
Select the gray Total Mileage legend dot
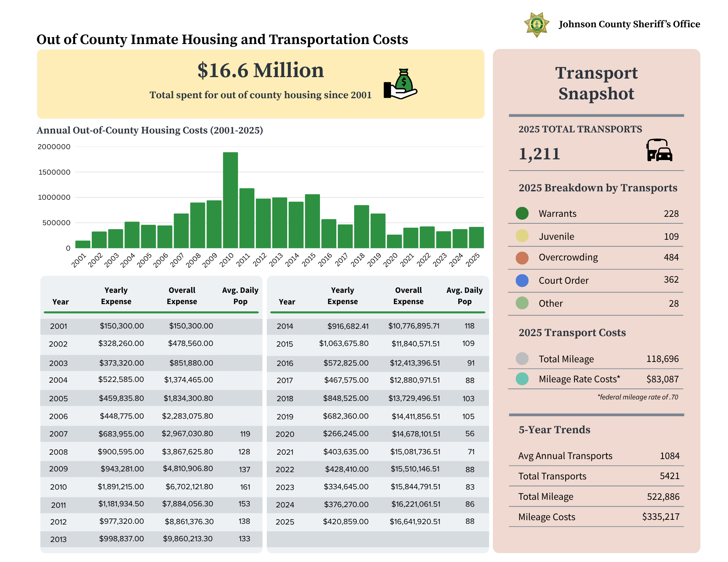[x=522, y=359]
